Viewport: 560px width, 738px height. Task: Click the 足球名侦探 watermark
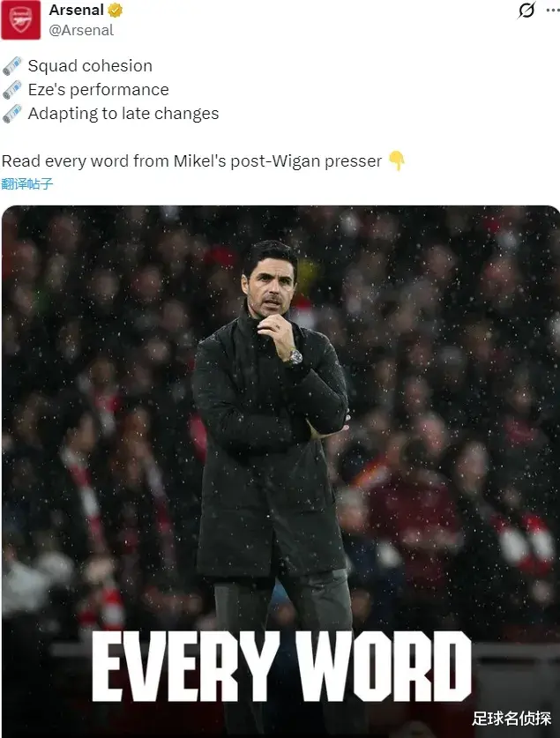click(x=511, y=719)
